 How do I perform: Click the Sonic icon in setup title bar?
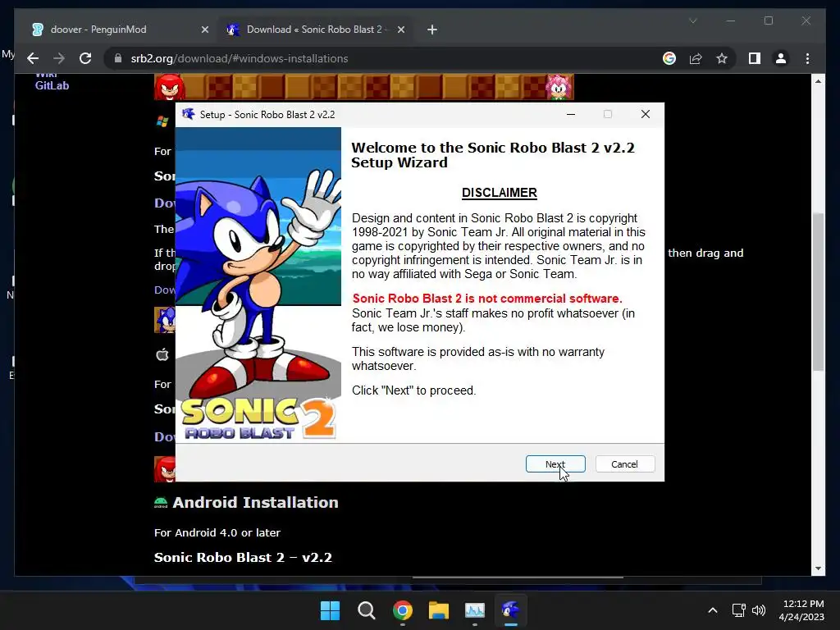coord(188,114)
